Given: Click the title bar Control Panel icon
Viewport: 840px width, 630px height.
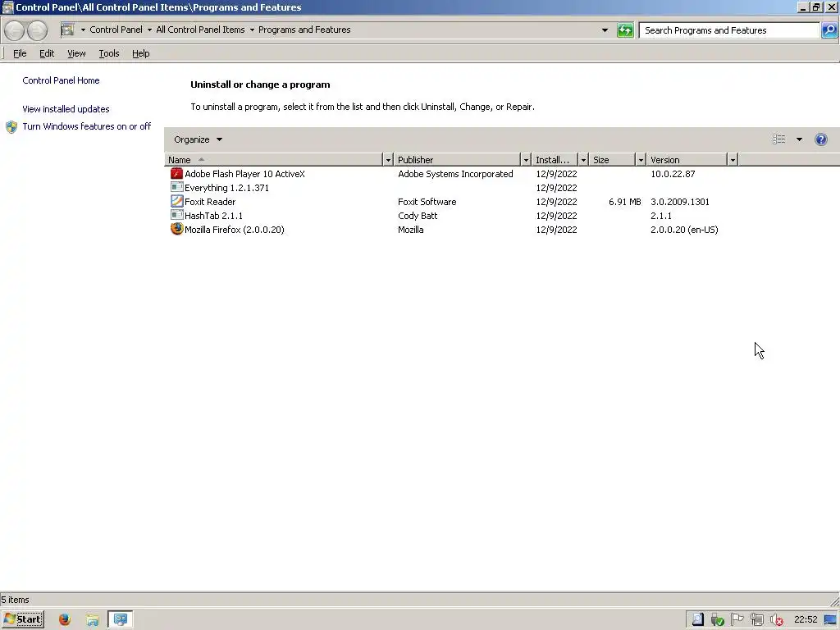Looking at the screenshot, I should pyautogui.click(x=7, y=7).
